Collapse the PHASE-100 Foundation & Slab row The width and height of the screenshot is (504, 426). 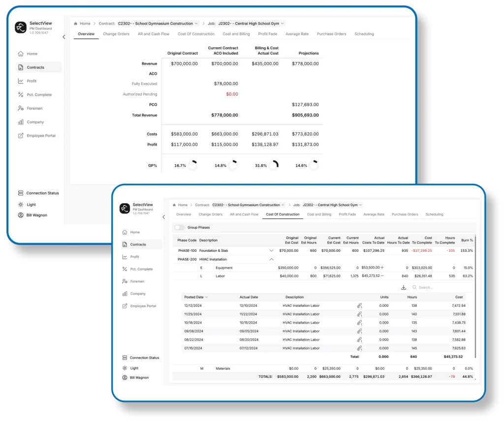(271, 250)
